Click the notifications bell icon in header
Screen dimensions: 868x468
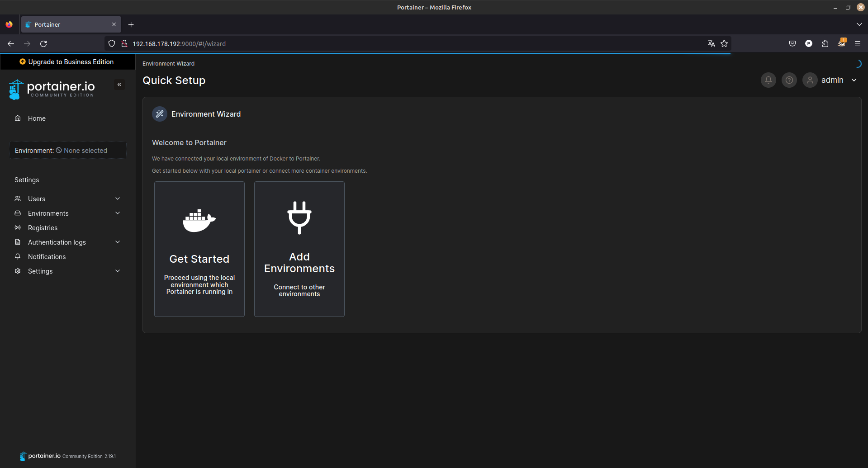768,80
